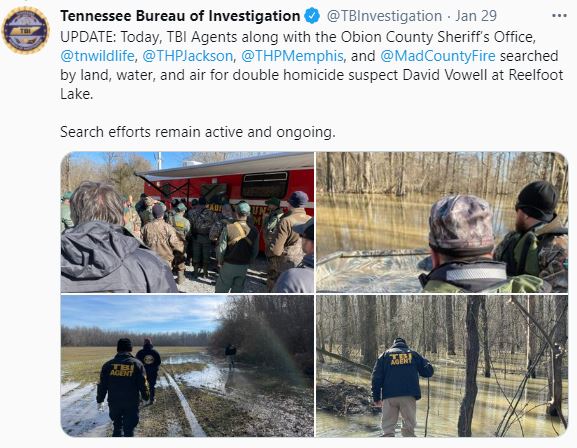Image resolution: width=577 pixels, height=448 pixels.
Task: Click the blue verified checkmark badge
Action: click(312, 16)
